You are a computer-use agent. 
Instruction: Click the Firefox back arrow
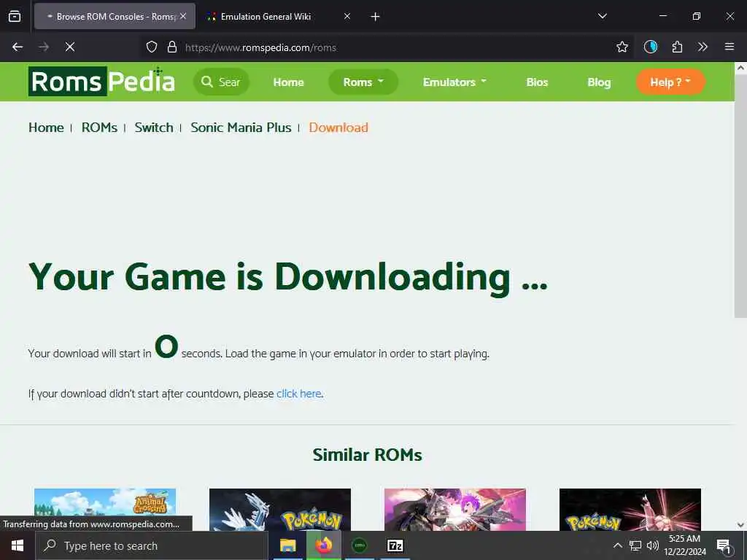coord(18,47)
